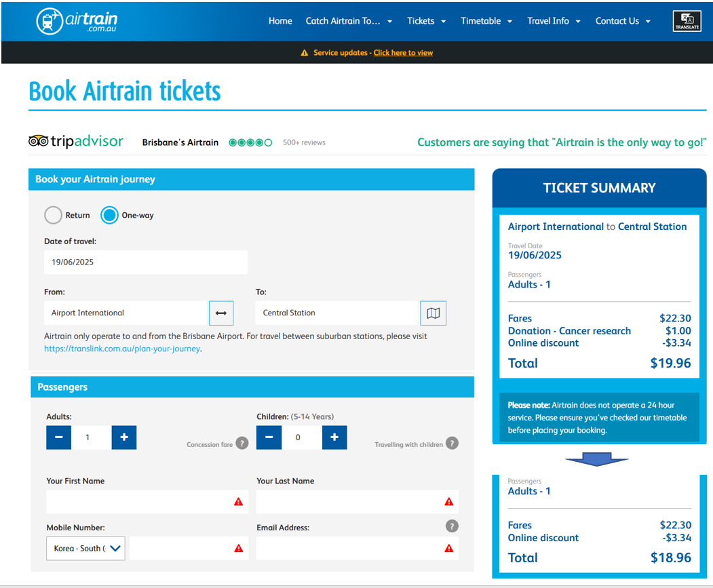Increase Adults passenger count
The height and width of the screenshot is (588, 713).
click(x=124, y=437)
